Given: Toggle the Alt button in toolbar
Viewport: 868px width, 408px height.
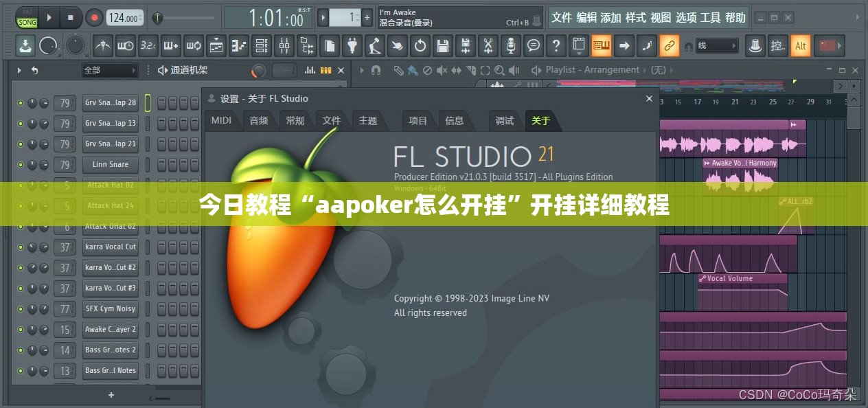Looking at the screenshot, I should (801, 46).
